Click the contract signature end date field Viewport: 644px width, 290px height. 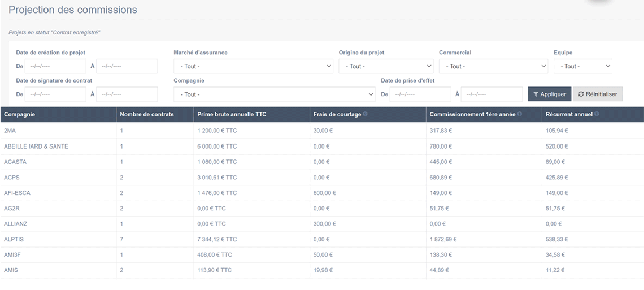[x=127, y=94]
